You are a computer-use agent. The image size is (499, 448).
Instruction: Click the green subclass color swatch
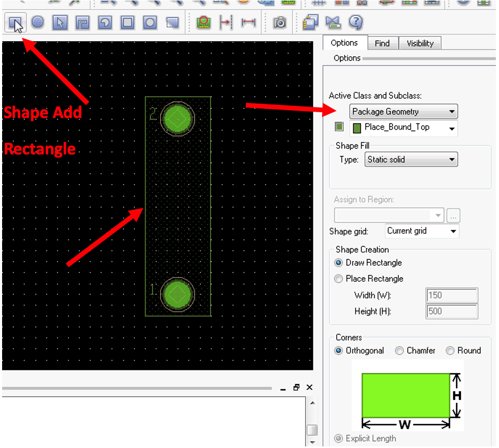click(339, 127)
